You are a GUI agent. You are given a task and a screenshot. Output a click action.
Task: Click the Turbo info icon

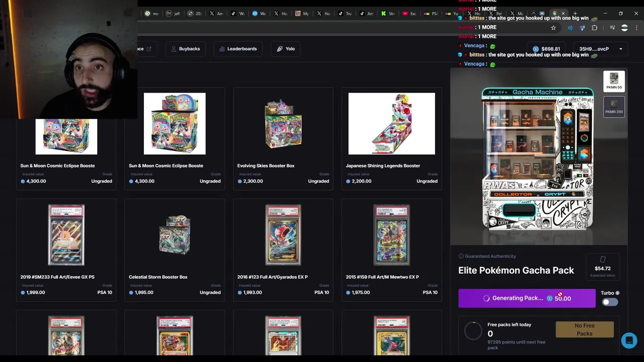(617, 293)
